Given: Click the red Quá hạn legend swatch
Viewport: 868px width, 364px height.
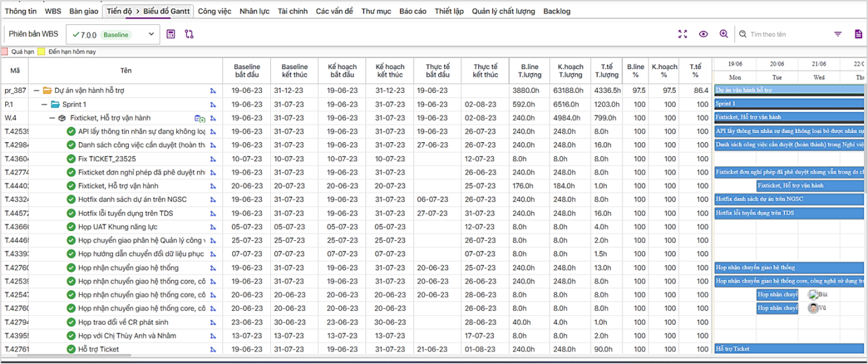Looking at the screenshot, I should (5, 51).
